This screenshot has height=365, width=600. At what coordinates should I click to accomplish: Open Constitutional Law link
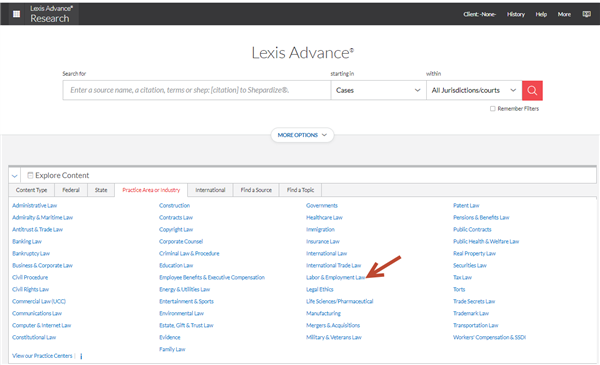[34, 337]
